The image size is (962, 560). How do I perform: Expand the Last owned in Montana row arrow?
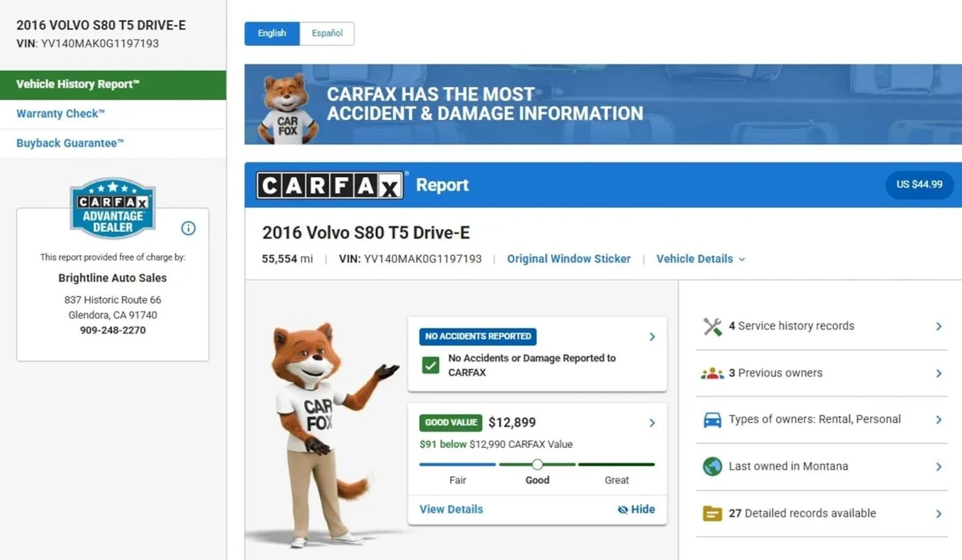939,467
